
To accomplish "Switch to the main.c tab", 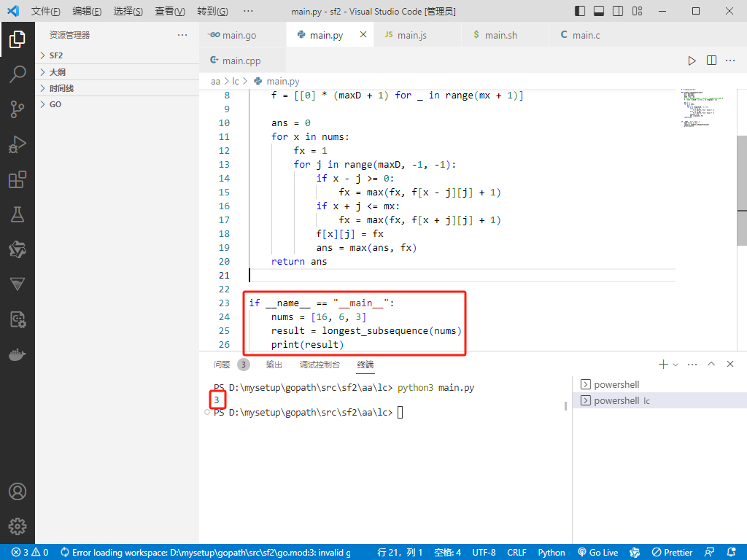I will pyautogui.click(x=592, y=35).
